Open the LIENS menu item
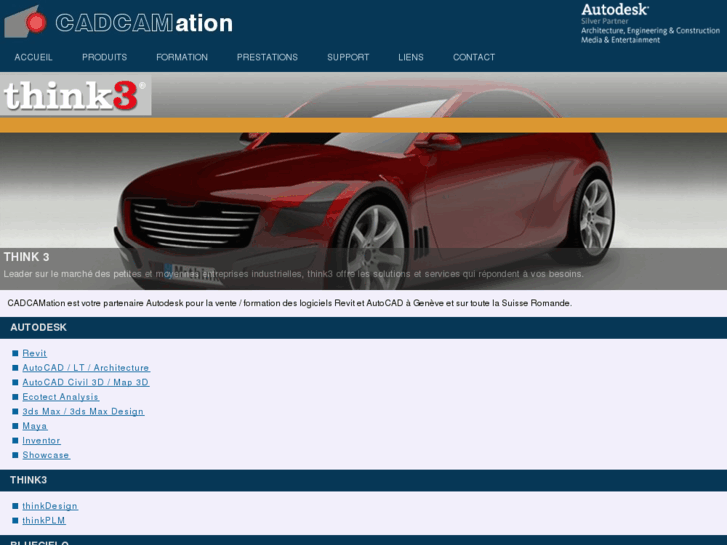This screenshot has width=727, height=545. click(x=410, y=57)
